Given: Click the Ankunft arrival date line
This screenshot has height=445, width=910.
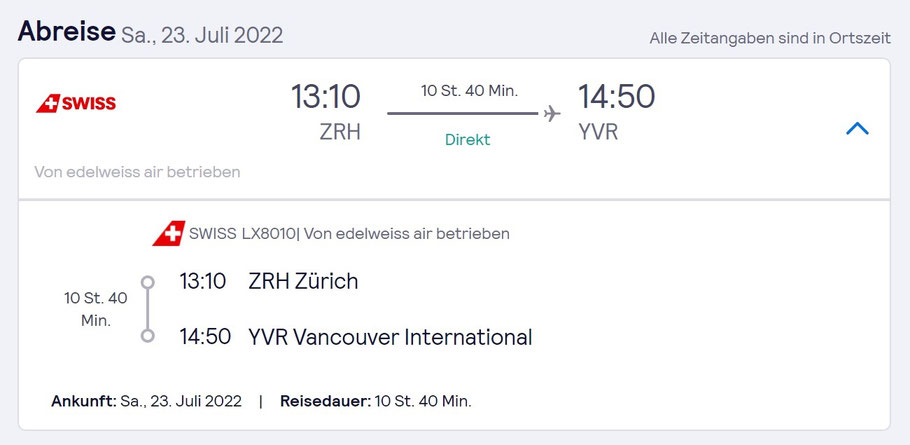Looking at the screenshot, I should click(146, 401).
